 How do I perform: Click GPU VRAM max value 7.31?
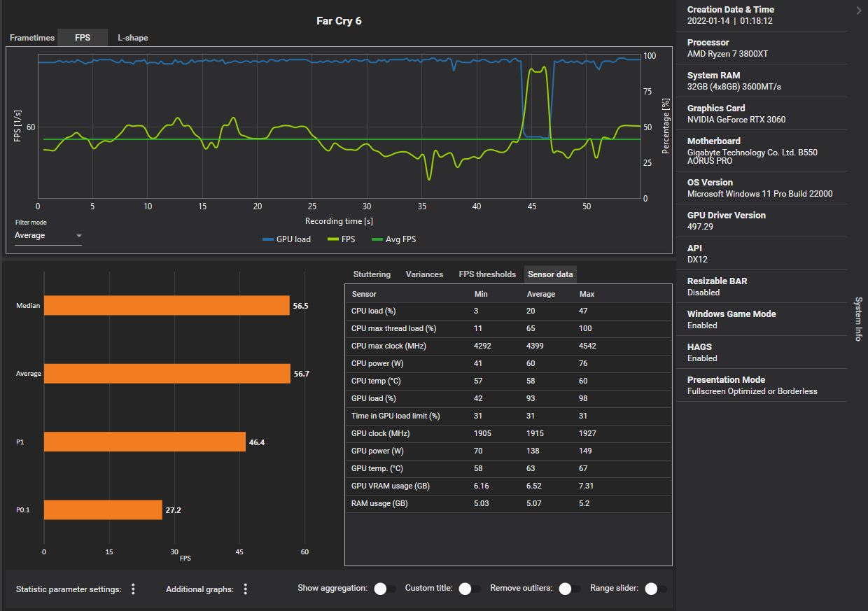coord(587,486)
